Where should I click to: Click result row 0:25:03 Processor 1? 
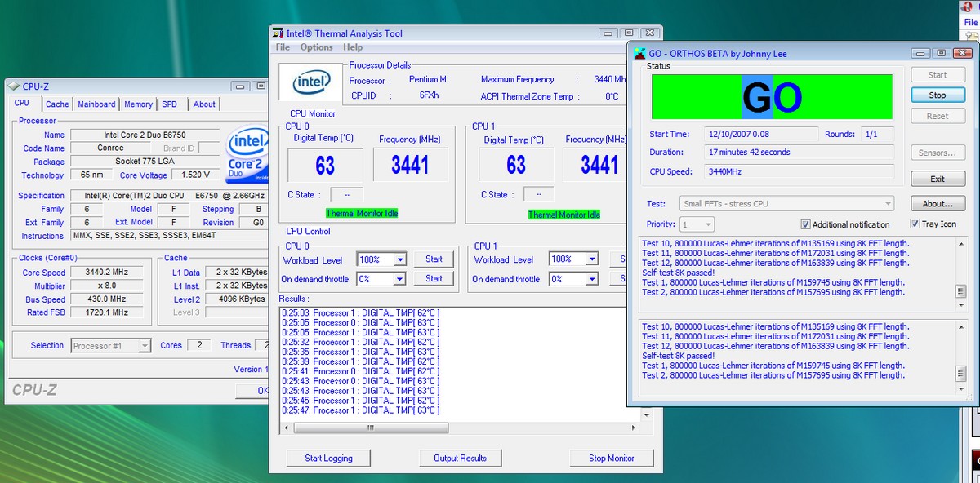tap(360, 312)
